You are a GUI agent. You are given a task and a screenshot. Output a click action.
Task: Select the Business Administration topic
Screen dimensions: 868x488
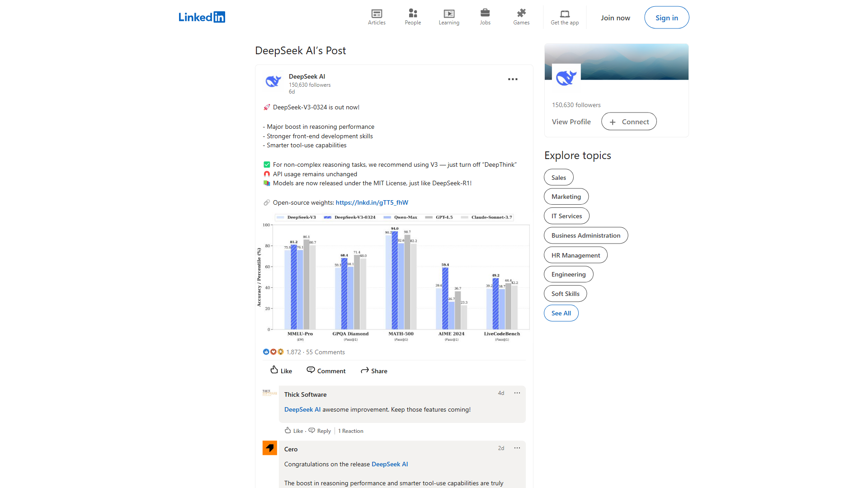click(586, 235)
